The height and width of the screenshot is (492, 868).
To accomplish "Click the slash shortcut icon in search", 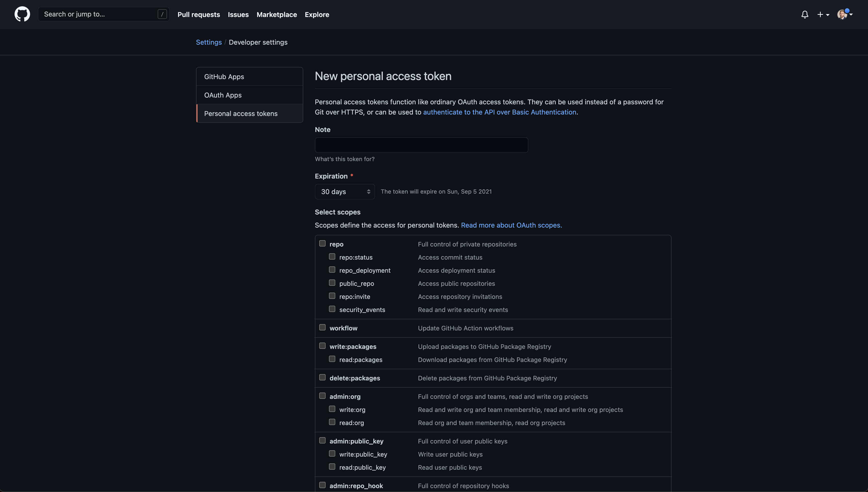I will [x=162, y=14].
